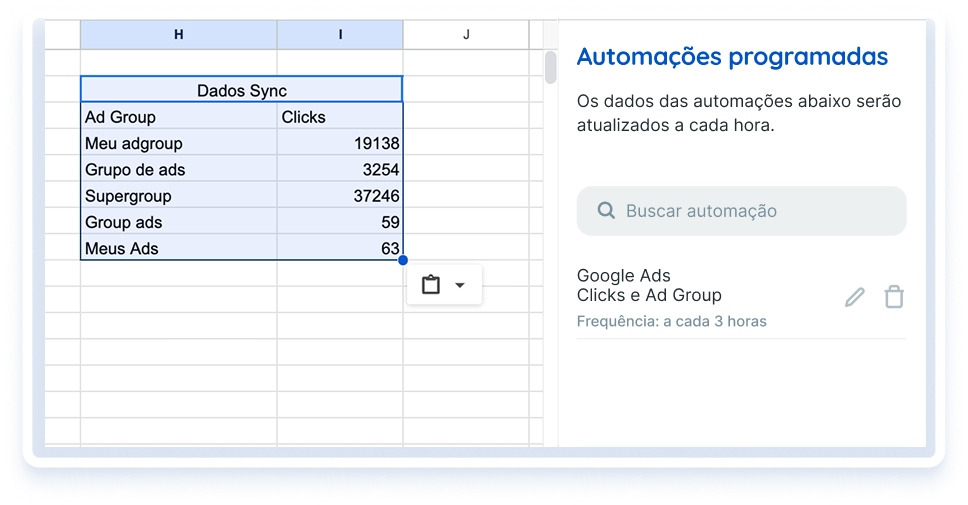This screenshot has width=968, height=505.
Task: Click the magnifying glass search icon
Action: coord(605,211)
